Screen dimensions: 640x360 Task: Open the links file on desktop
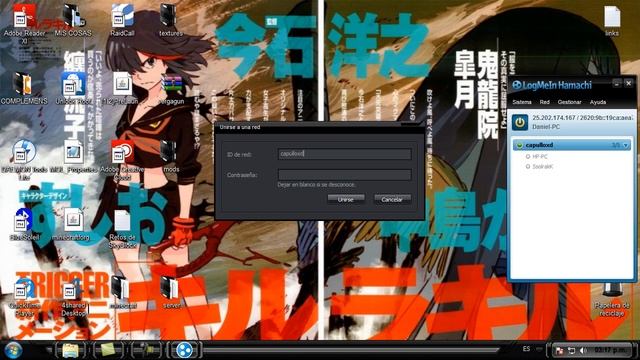[x=611, y=21]
